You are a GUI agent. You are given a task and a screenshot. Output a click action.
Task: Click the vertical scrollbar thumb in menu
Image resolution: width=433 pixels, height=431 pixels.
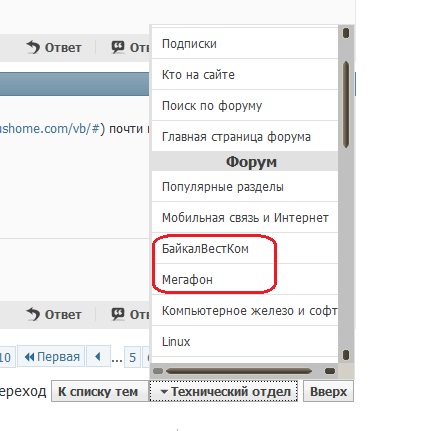pyautogui.click(x=346, y=104)
